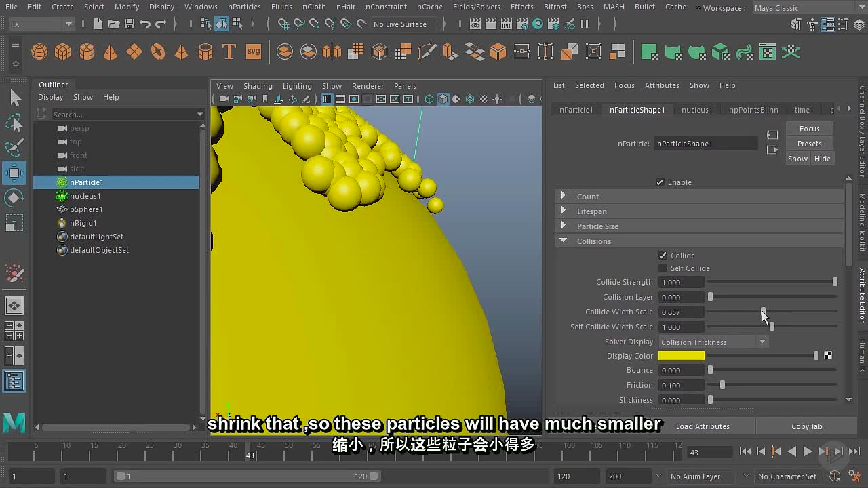Enable the Self Collide checkbox

[663, 268]
